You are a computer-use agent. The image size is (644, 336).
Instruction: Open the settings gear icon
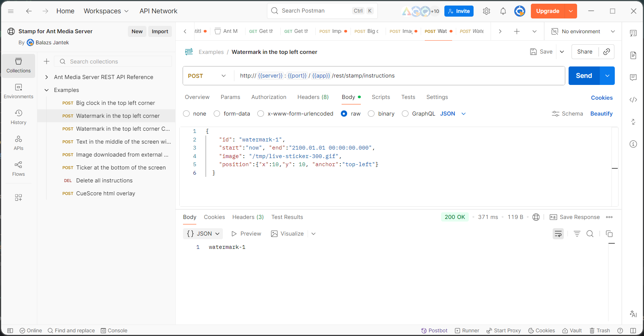click(487, 11)
